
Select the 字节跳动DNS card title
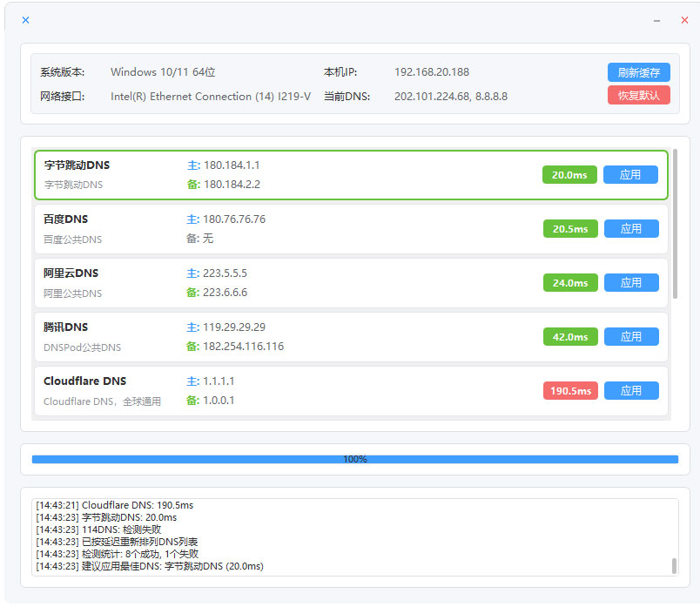point(77,165)
